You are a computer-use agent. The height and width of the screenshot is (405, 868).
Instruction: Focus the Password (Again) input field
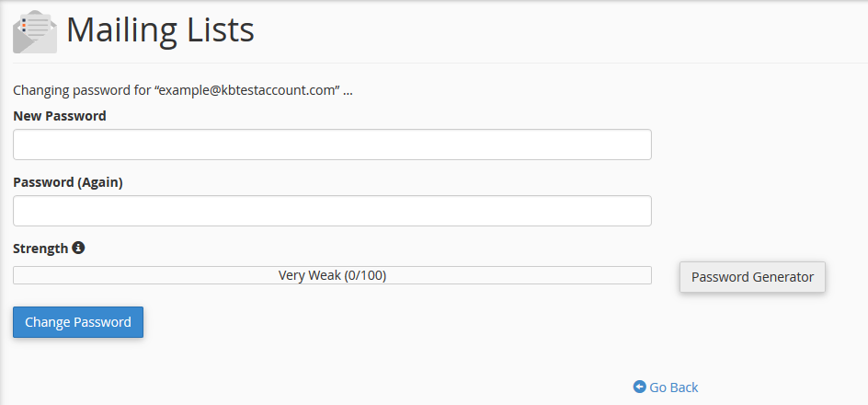click(x=332, y=211)
